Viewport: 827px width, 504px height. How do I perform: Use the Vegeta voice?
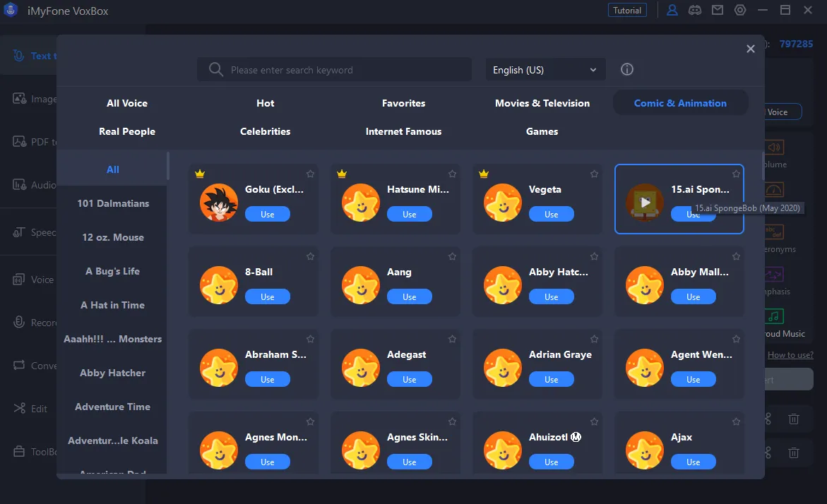point(551,214)
